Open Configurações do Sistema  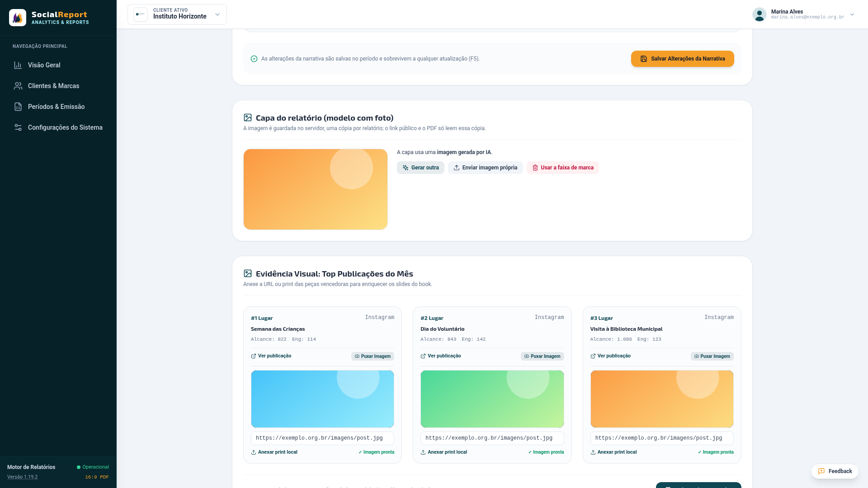coord(58,127)
